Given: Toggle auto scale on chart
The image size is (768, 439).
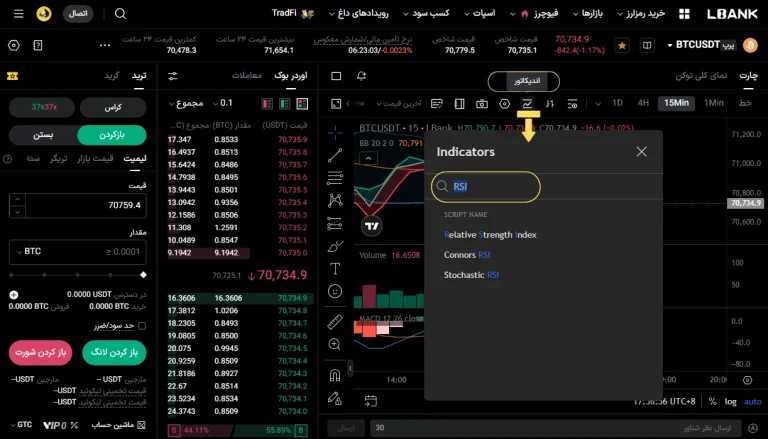Looking at the screenshot, I should tap(752, 402).
